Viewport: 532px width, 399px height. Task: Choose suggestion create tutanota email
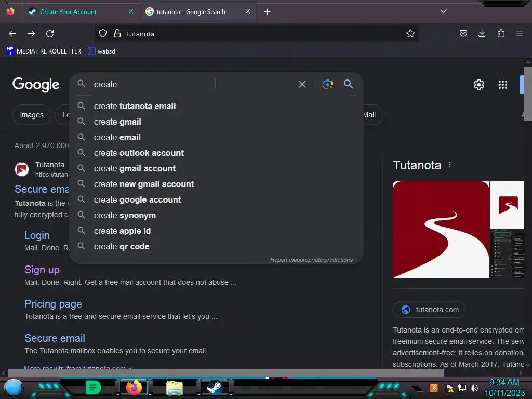216,106
